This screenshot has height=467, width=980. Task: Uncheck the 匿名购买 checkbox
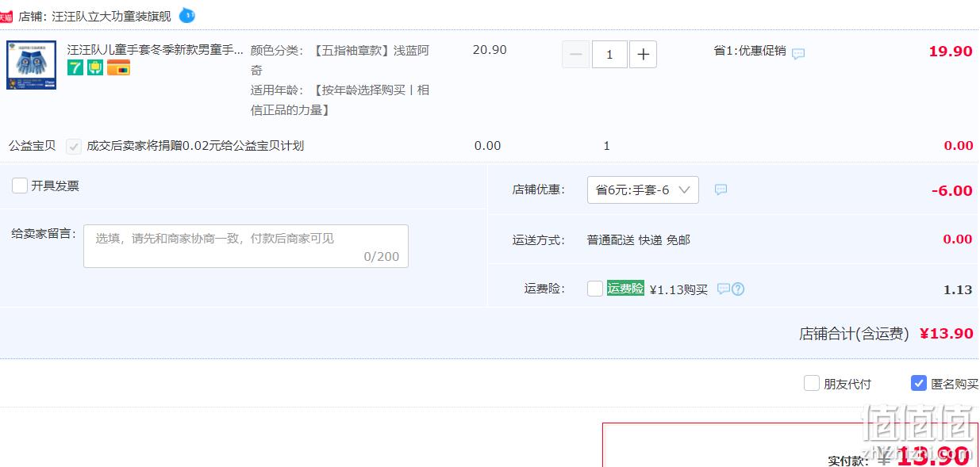919,383
